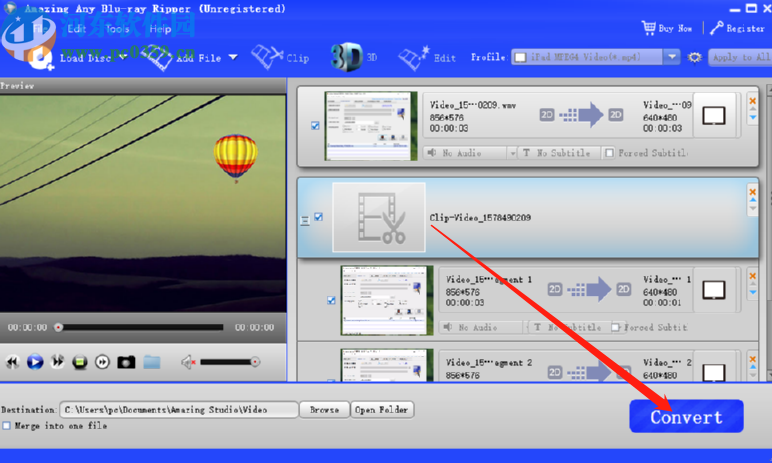Open No Subtitle dropdown for first video
The height and width of the screenshot is (463, 772).
[x=559, y=153]
